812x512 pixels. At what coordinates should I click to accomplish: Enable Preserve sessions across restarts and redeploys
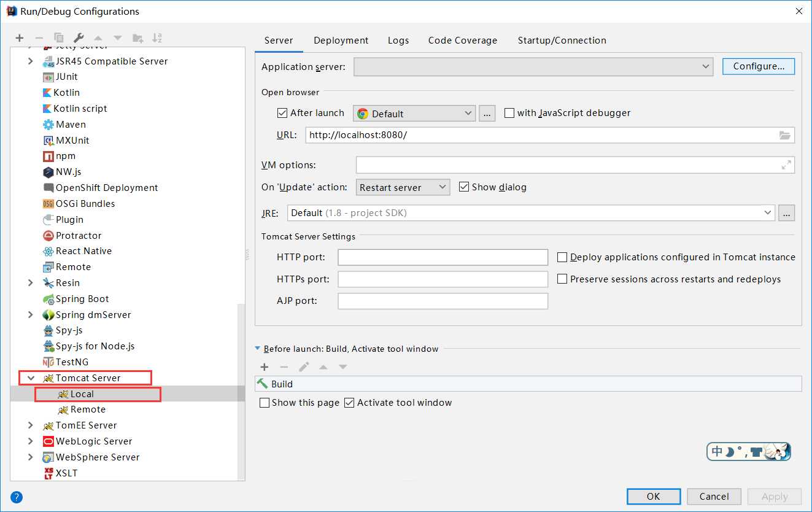click(562, 279)
